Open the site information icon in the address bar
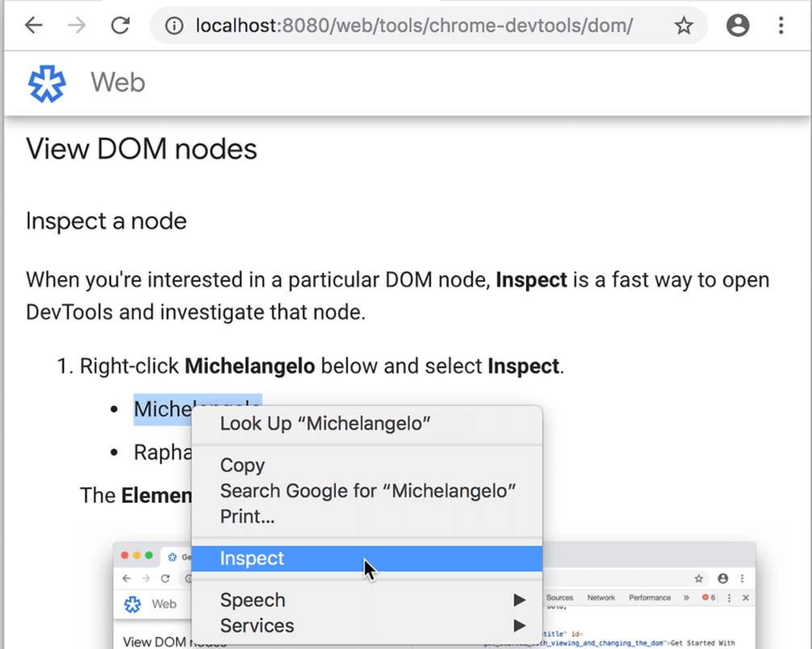This screenshot has width=812, height=649. (174, 25)
